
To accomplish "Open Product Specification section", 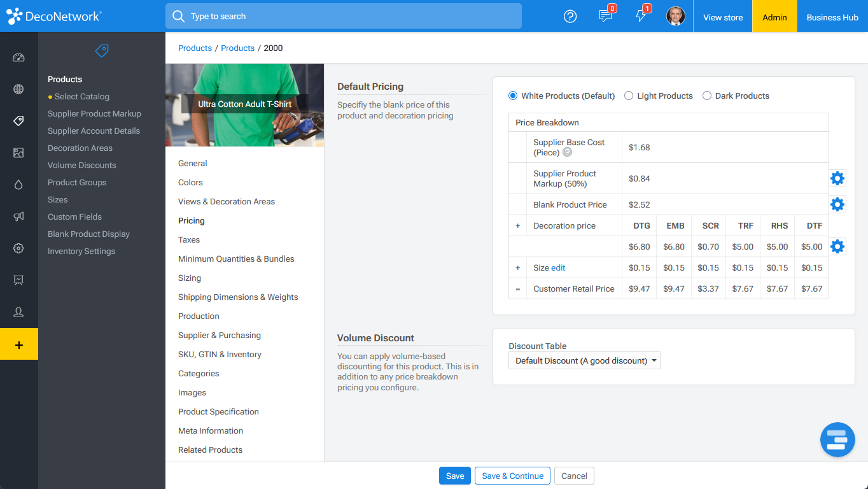I will (x=218, y=411).
